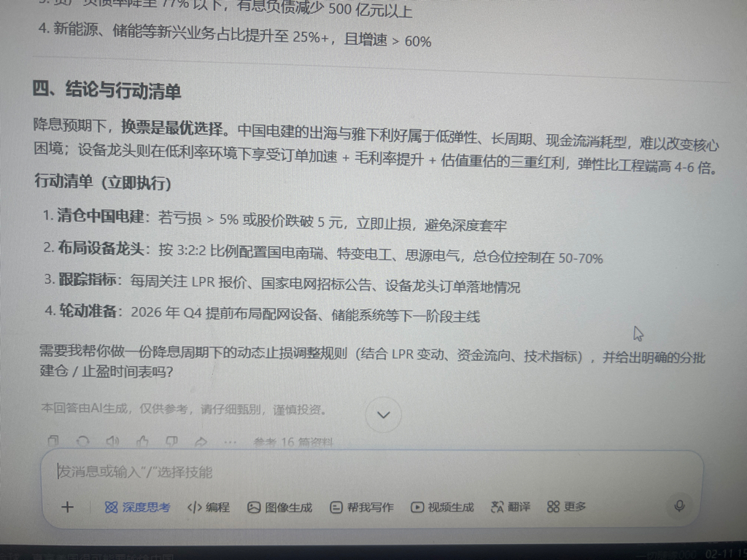The width and height of the screenshot is (747, 560).
Task: Click the line about 新能源、储能等新兴业务占比
Action: 235,35
